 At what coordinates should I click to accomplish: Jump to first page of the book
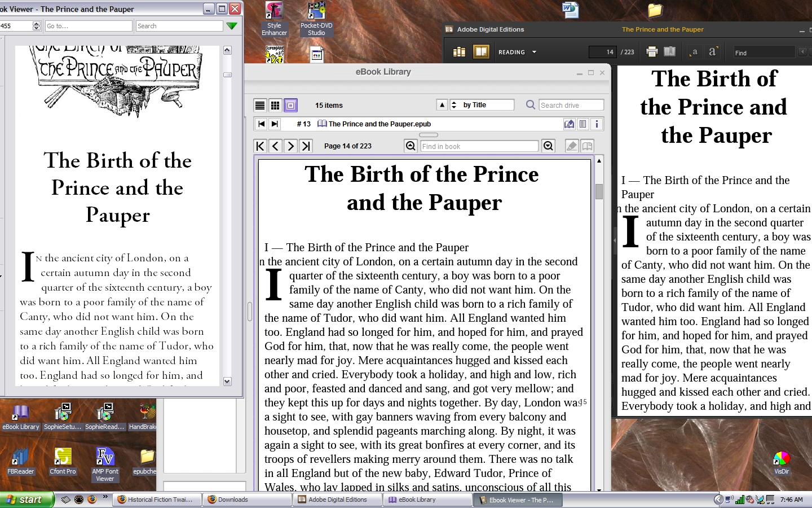pyautogui.click(x=260, y=146)
